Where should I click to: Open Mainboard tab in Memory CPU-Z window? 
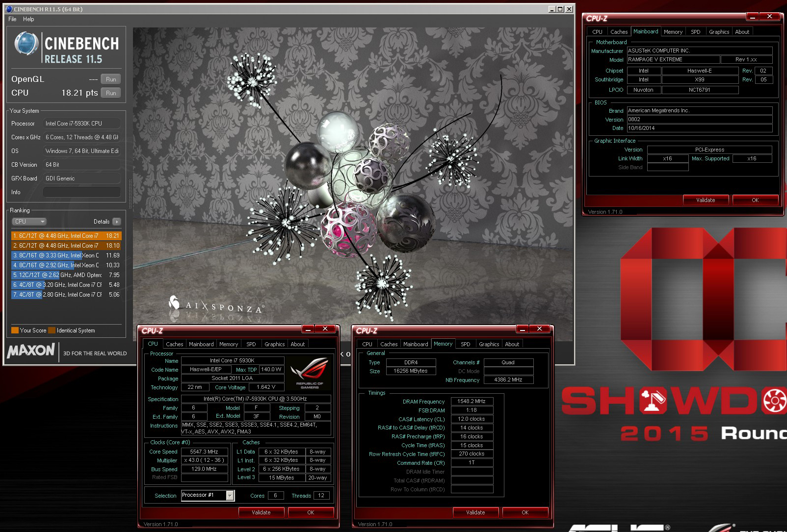[x=416, y=344]
